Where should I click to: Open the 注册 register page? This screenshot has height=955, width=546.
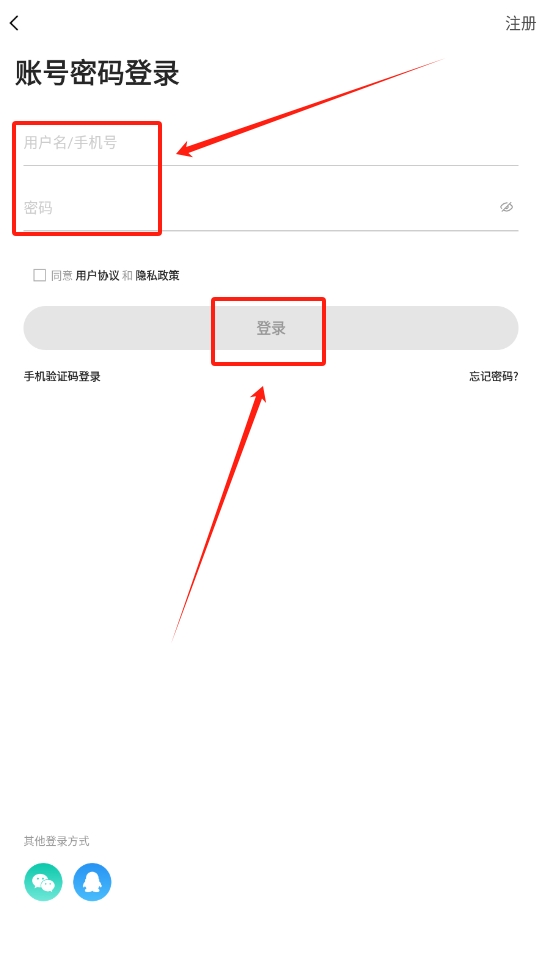520,24
